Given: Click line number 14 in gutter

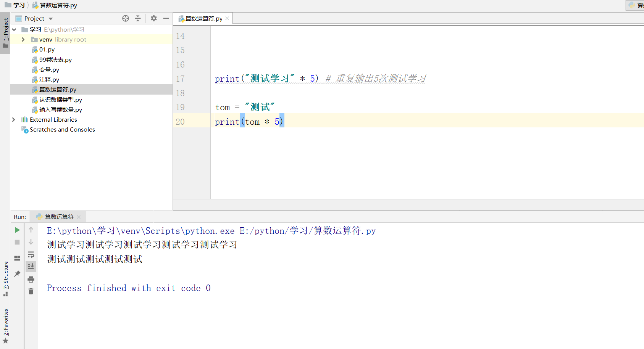Looking at the screenshot, I should 180,36.
